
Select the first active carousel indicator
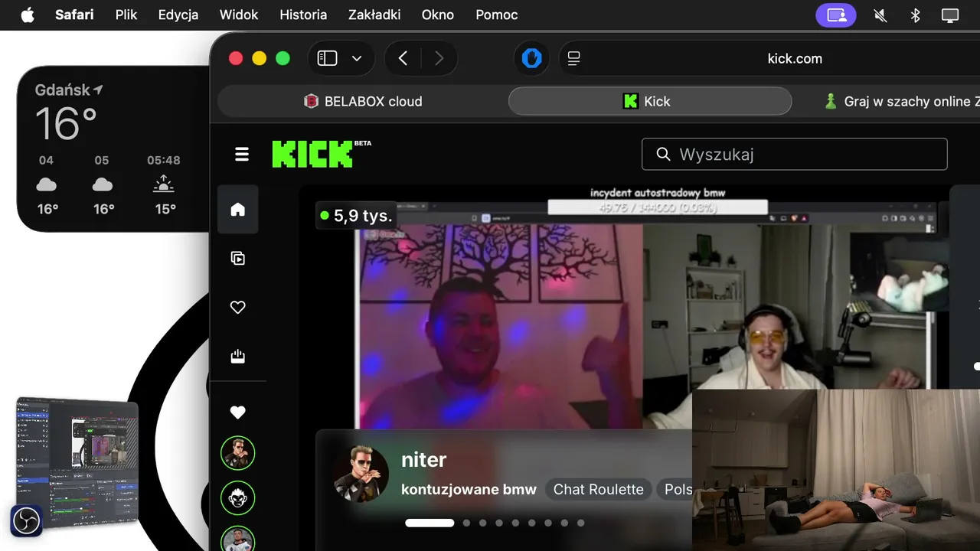[430, 523]
